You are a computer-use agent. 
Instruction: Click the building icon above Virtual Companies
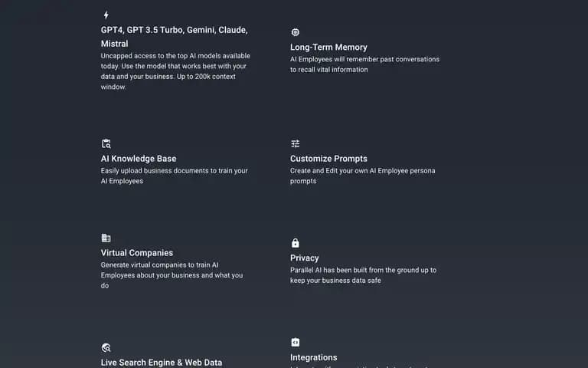(x=106, y=238)
